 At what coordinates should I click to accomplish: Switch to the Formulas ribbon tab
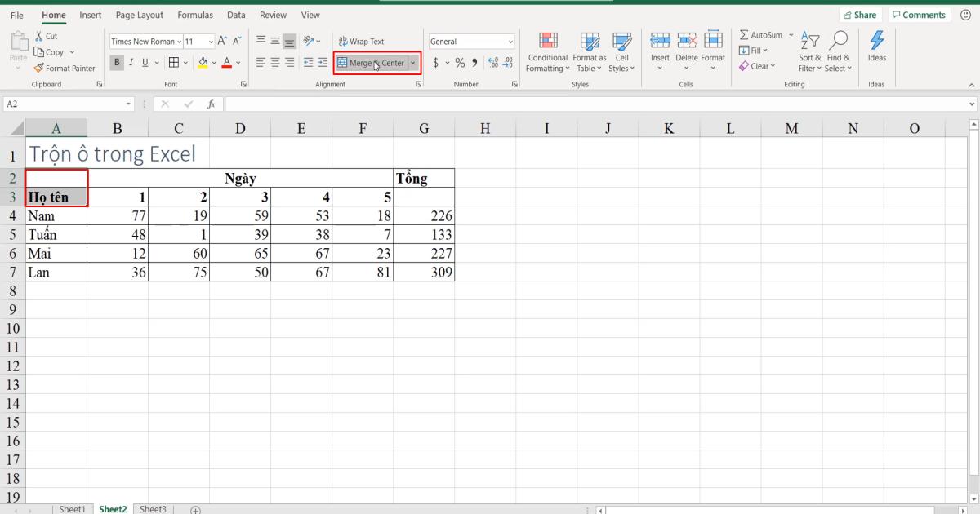pos(195,15)
